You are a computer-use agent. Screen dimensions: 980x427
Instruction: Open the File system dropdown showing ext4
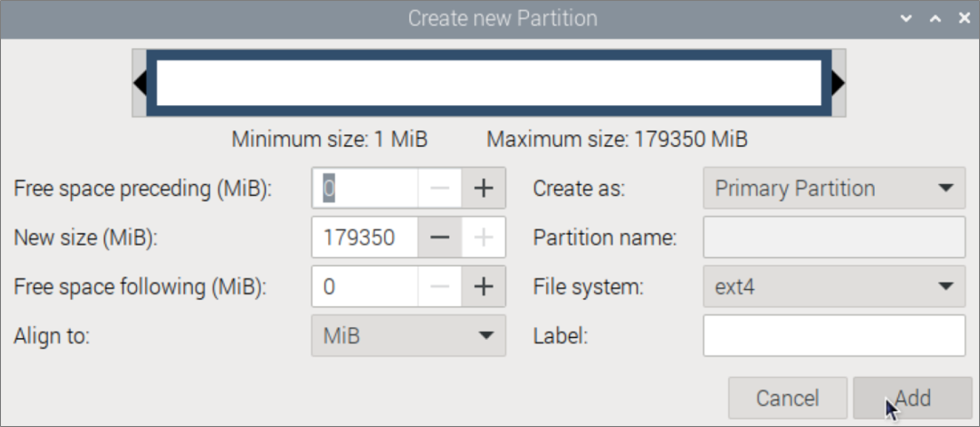(x=834, y=286)
